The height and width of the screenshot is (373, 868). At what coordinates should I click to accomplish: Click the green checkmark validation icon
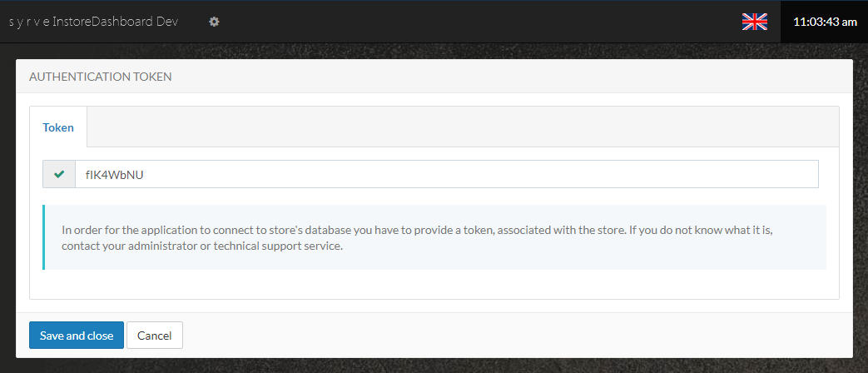pos(59,175)
